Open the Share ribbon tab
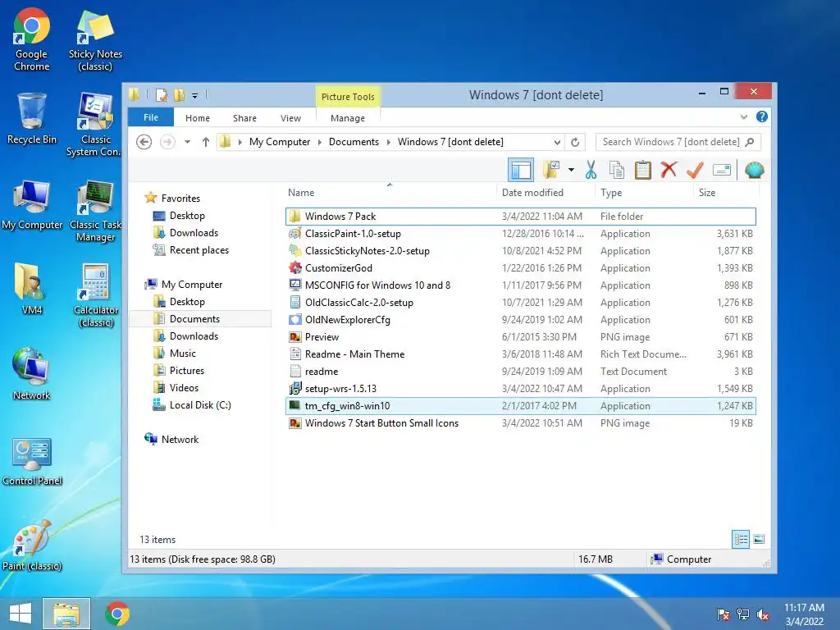 [x=244, y=118]
